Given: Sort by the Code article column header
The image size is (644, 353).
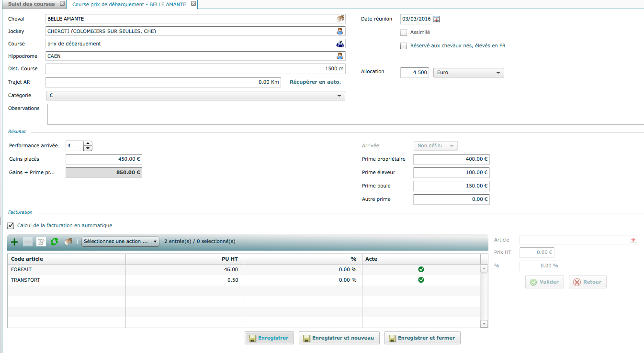Looking at the screenshot, I should point(67,259).
